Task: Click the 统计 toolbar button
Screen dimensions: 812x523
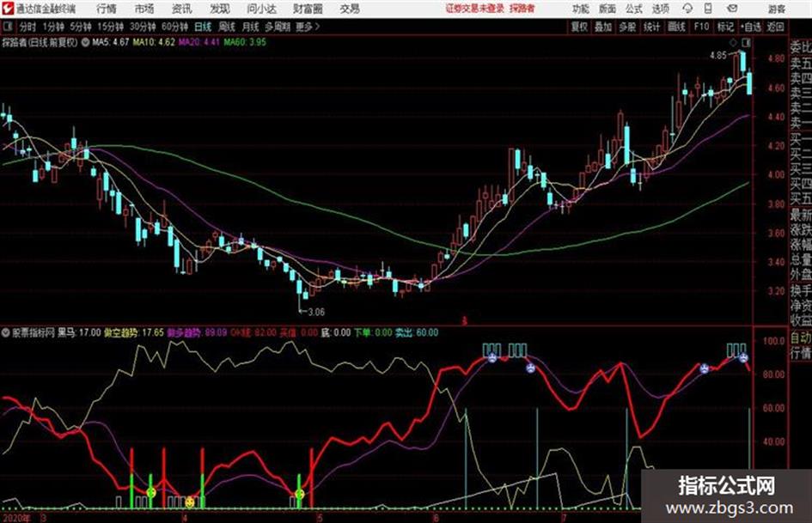Action: click(651, 27)
